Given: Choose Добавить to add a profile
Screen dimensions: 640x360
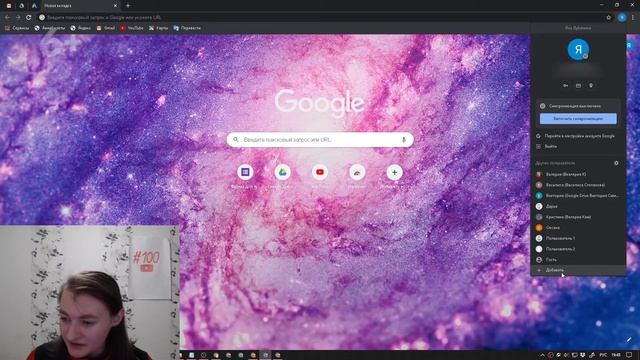Looking at the screenshot, I should (x=578, y=270).
